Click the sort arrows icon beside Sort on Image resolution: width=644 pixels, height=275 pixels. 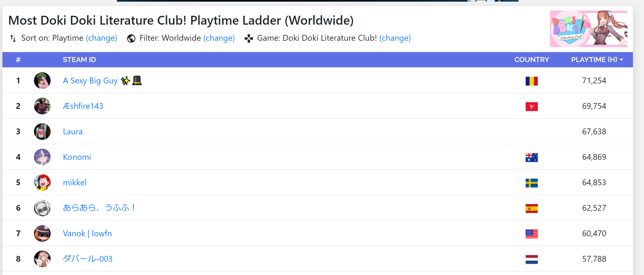(x=13, y=38)
